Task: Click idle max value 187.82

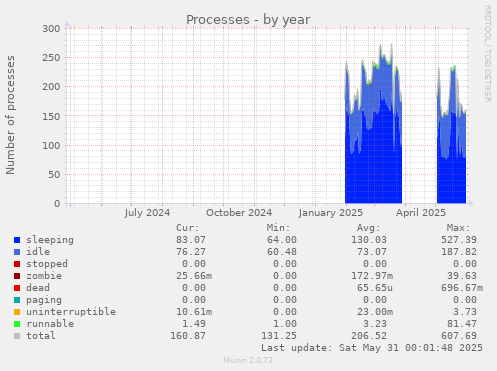Action: click(459, 252)
